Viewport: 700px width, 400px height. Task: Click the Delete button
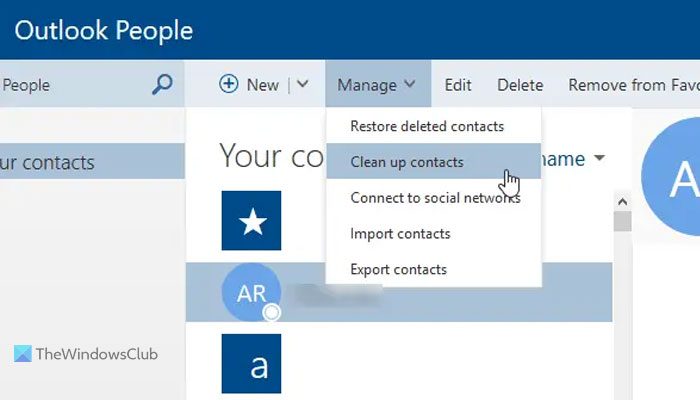pyautogui.click(x=520, y=85)
